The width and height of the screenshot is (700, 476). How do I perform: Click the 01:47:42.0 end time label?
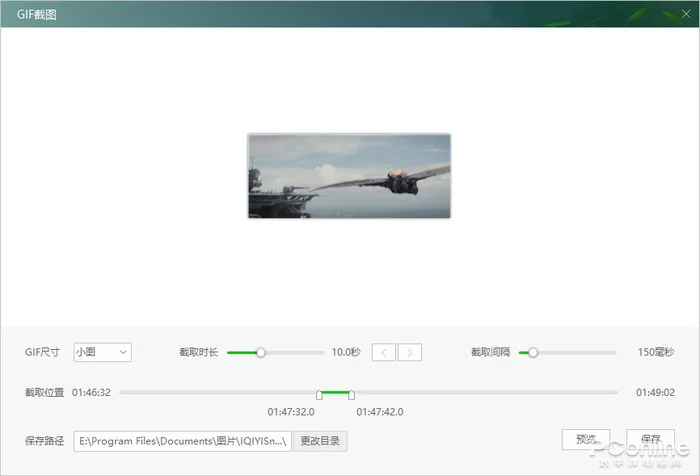380,412
